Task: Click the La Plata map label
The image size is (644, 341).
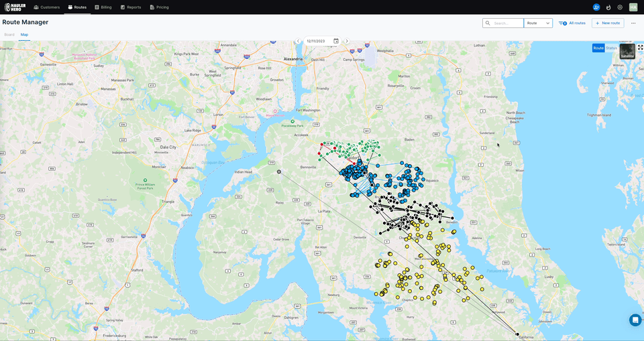Action: pos(324,211)
